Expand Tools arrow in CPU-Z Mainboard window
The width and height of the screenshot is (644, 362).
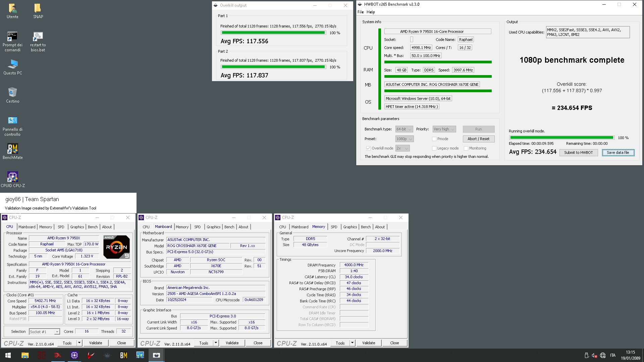click(216, 343)
